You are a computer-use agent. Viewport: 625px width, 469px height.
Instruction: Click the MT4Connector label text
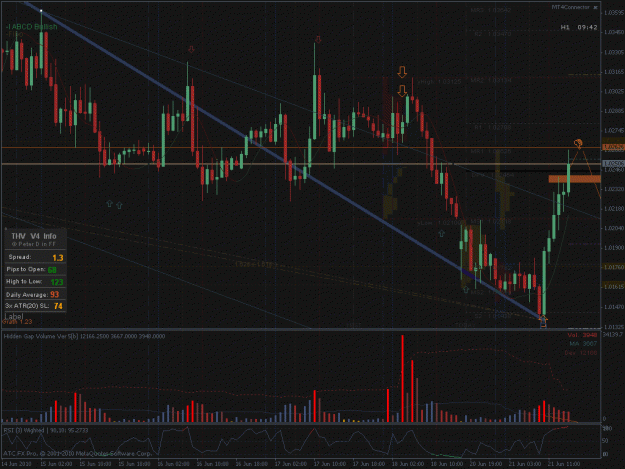[570, 7]
